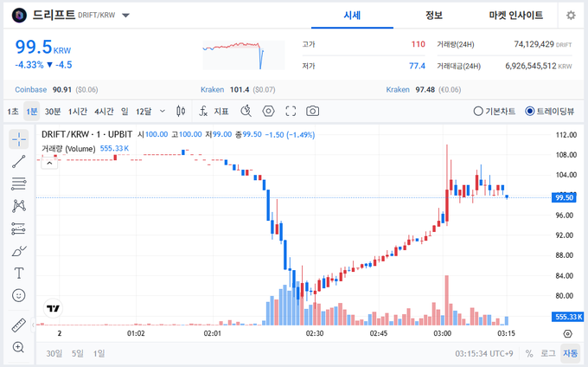Open the emoji icons tool

pyautogui.click(x=18, y=295)
